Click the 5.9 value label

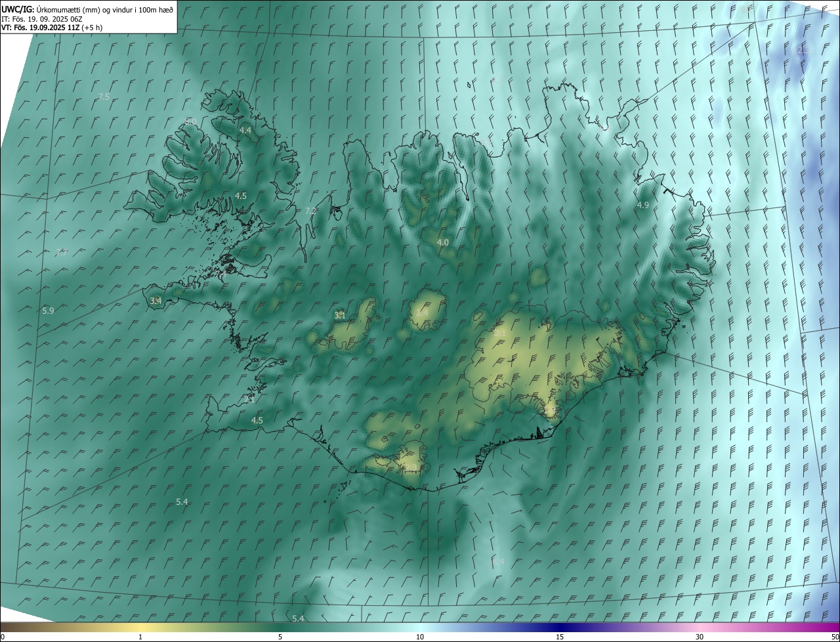tap(48, 311)
